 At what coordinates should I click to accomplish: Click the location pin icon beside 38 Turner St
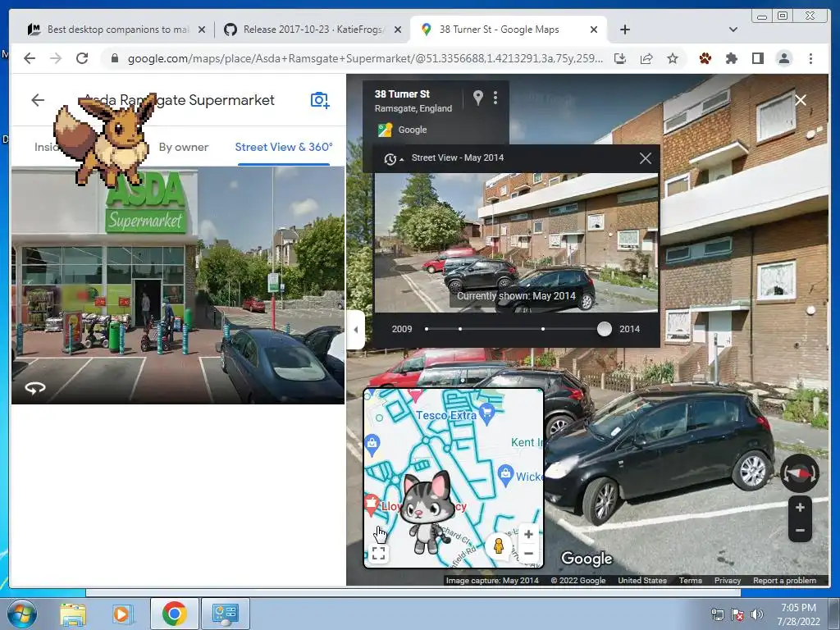(478, 97)
